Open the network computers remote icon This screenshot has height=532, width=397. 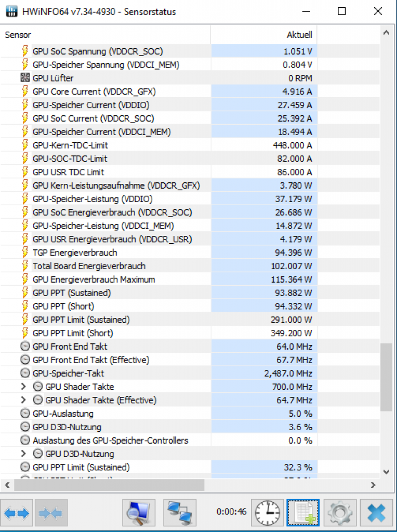point(180,513)
